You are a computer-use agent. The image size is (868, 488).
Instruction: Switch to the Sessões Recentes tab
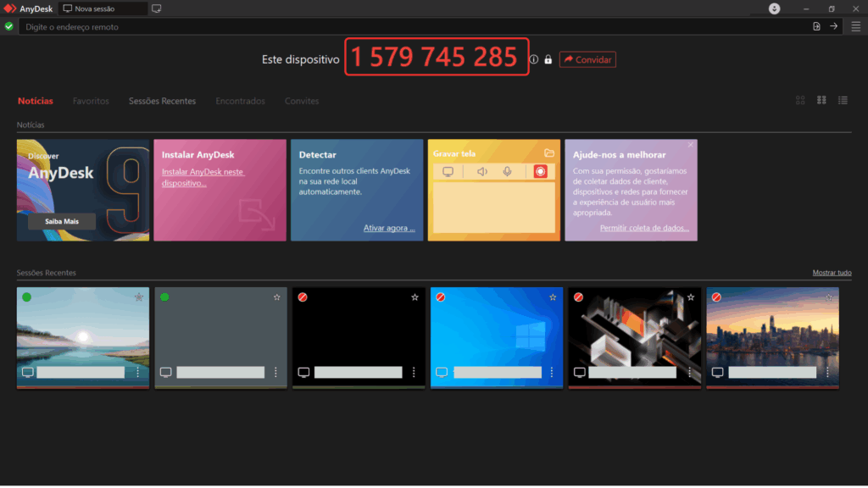162,101
